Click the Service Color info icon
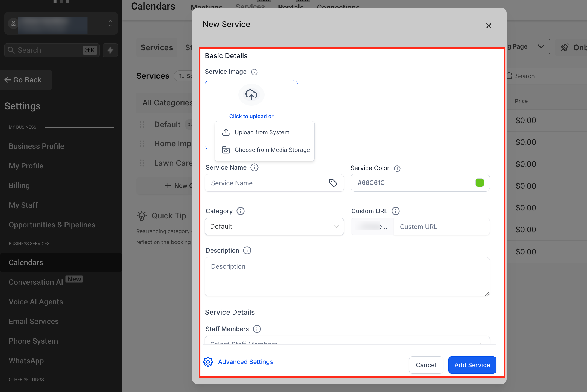This screenshot has width=587, height=392. coord(397,168)
